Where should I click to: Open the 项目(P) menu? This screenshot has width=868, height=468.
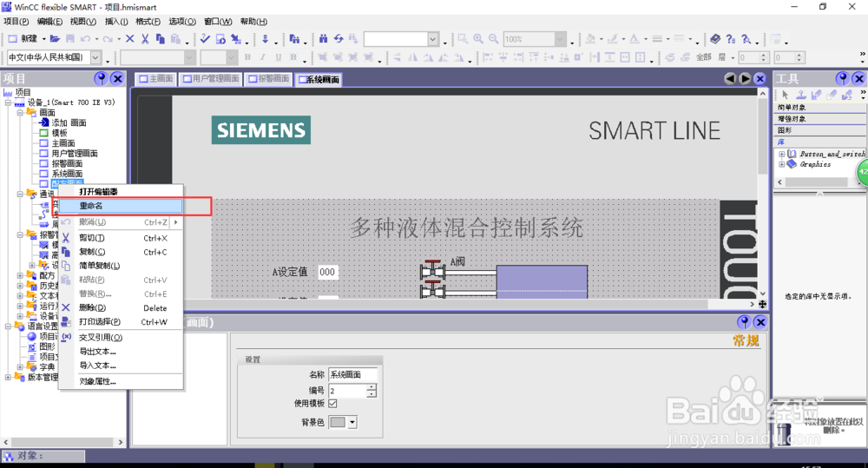(x=16, y=22)
